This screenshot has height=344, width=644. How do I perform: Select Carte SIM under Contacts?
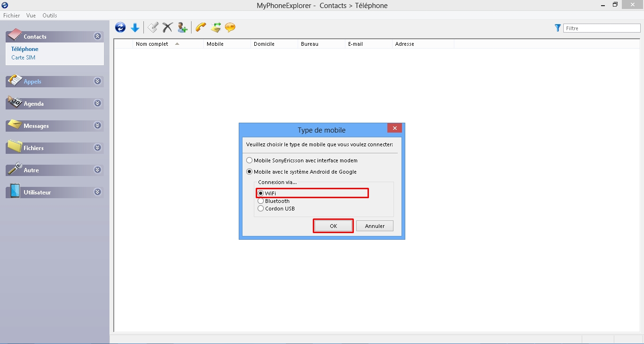[23, 58]
